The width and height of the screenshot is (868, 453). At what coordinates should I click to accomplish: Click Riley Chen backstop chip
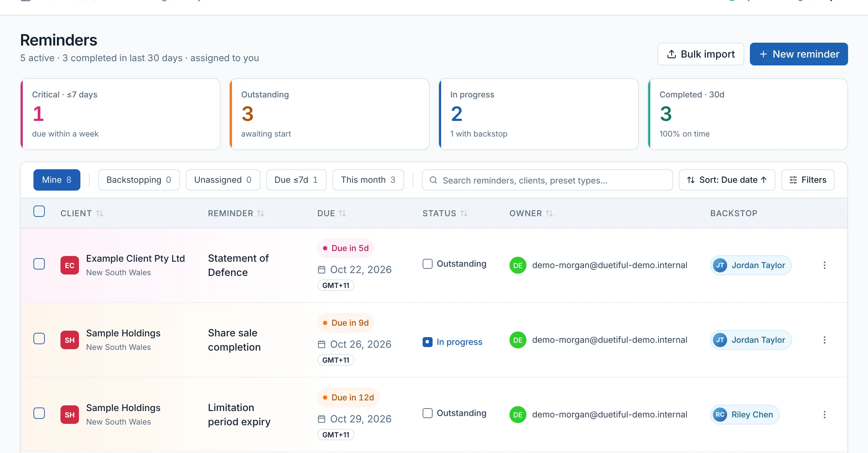pos(745,415)
